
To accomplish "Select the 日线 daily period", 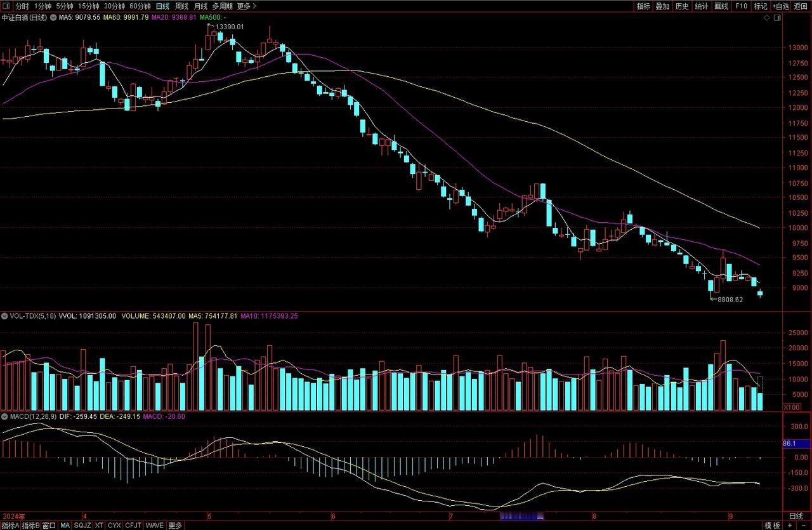I will point(162,6).
